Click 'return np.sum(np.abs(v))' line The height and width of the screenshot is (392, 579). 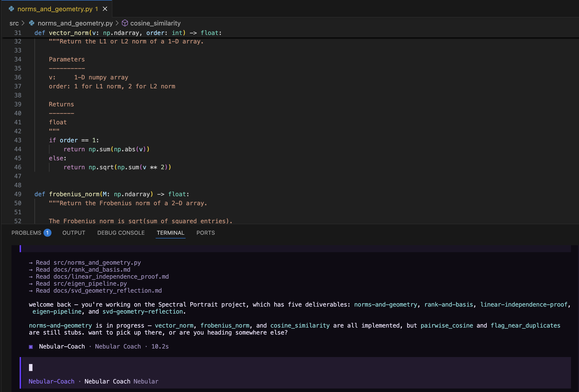tap(106, 149)
